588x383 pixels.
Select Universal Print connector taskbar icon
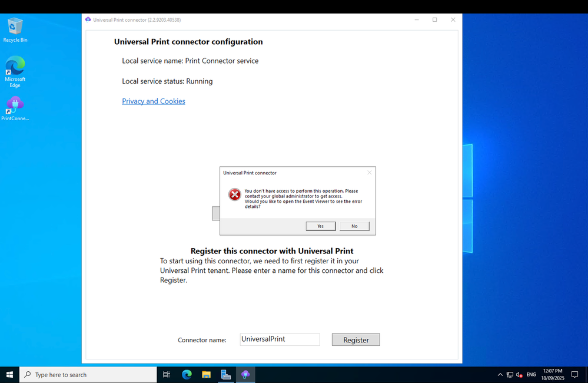click(245, 375)
